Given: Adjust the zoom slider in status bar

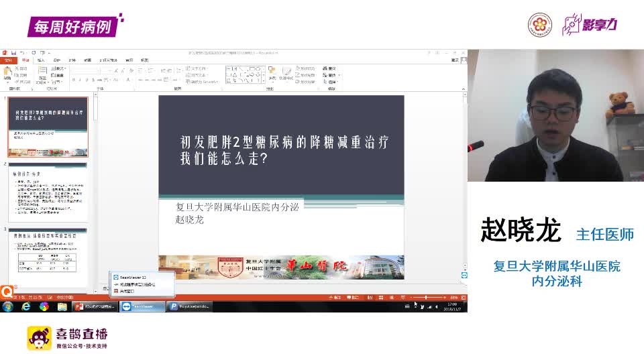Looking at the screenshot, I should 427,297.
